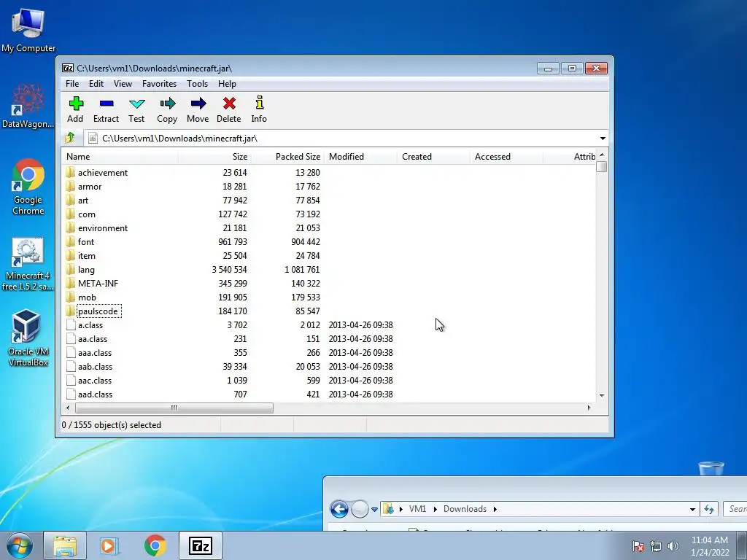Click the horizontal scrollbar right arrow
Screen dimensions: 747x560
coord(589,408)
